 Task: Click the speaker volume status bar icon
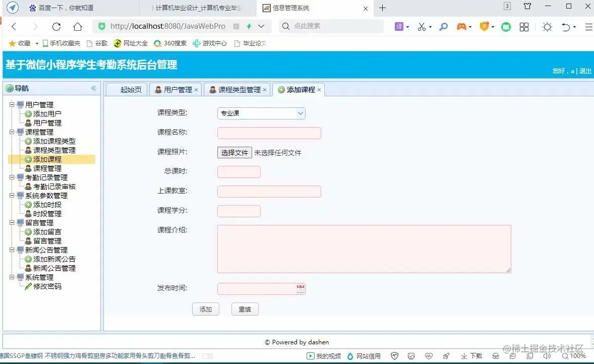pyautogui.click(x=547, y=355)
